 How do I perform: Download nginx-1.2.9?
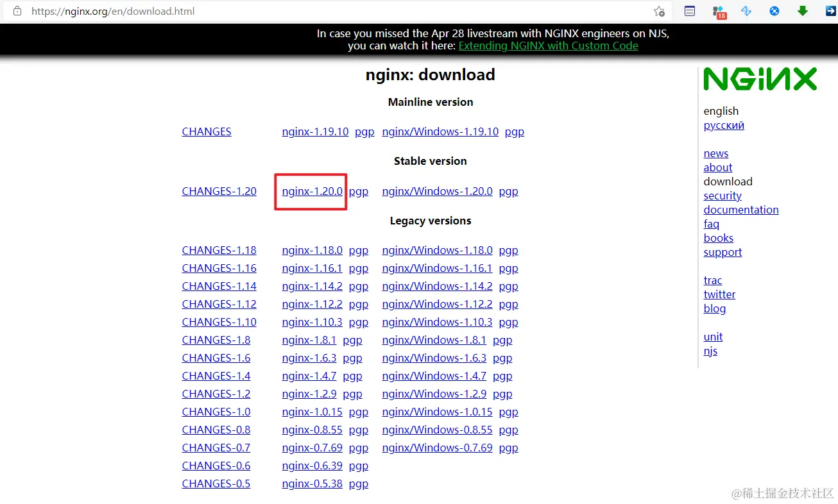coord(309,394)
